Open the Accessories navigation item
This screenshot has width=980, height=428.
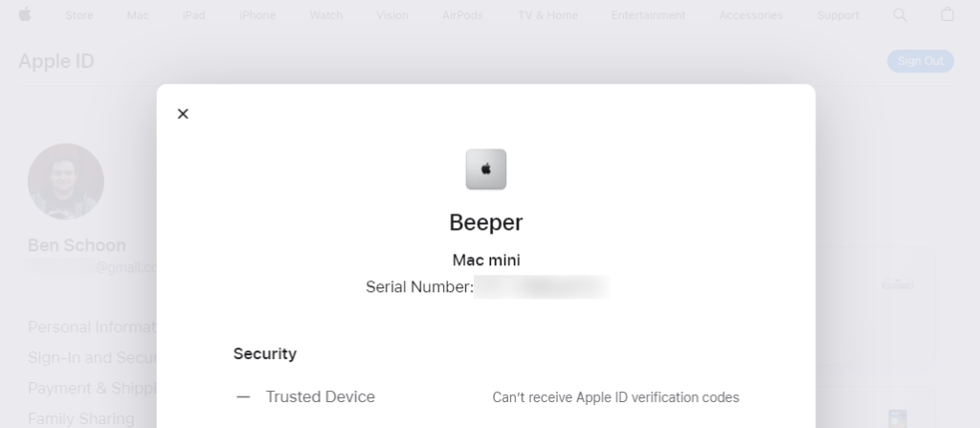[x=750, y=15]
